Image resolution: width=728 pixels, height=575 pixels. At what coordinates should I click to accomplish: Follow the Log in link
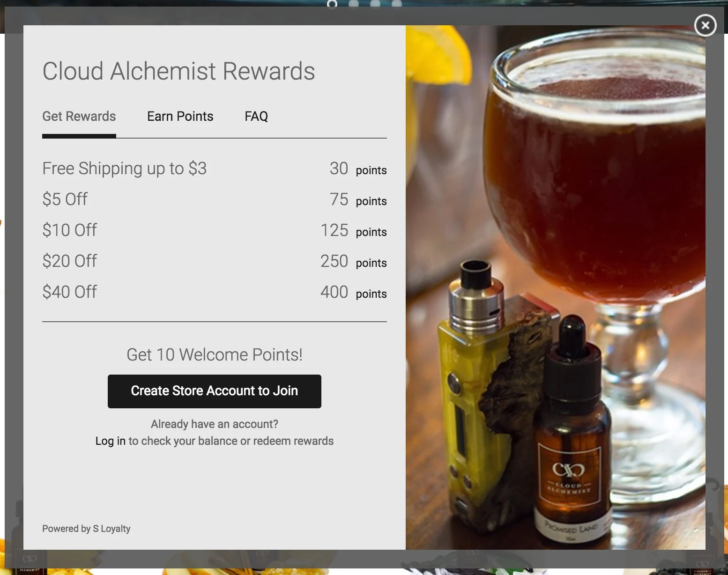click(110, 441)
